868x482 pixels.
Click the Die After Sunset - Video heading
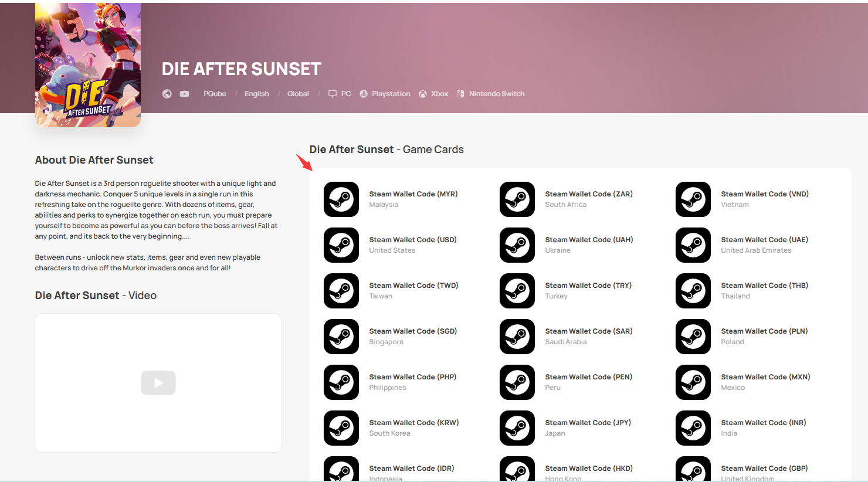click(x=96, y=296)
